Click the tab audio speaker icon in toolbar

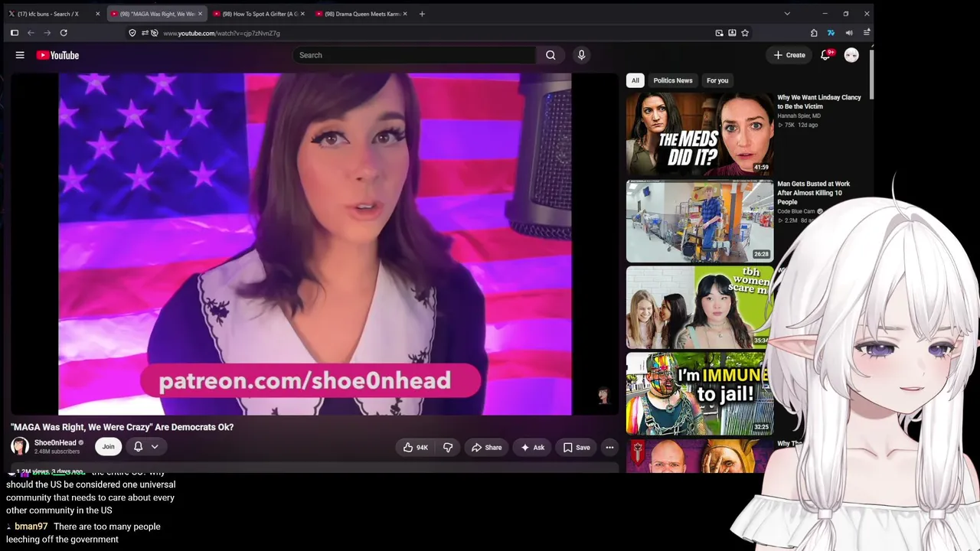point(849,33)
